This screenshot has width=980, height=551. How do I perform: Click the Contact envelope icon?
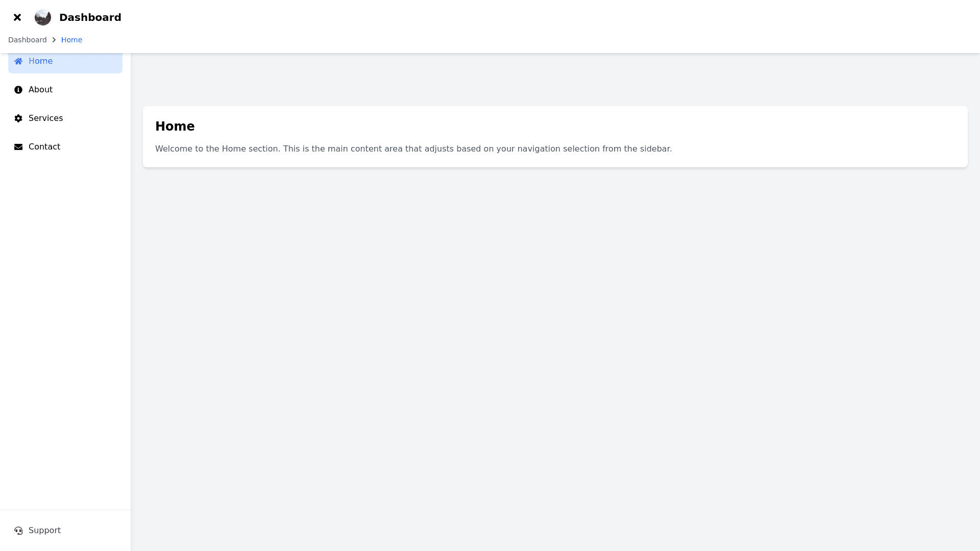coord(18,147)
